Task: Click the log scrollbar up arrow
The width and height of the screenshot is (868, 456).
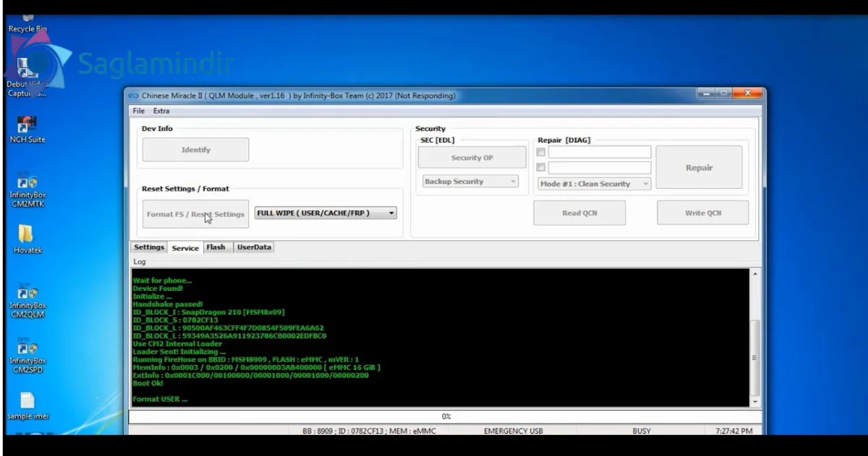Action: coord(756,275)
